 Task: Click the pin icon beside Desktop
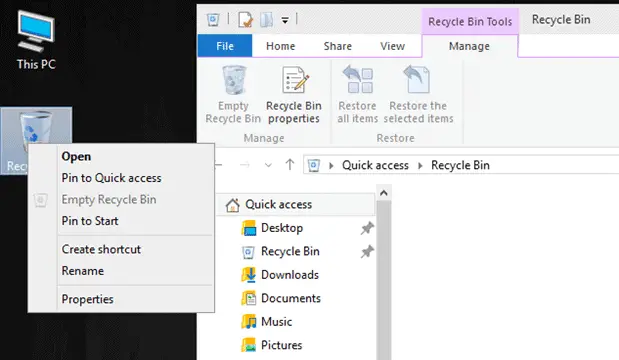tap(367, 228)
